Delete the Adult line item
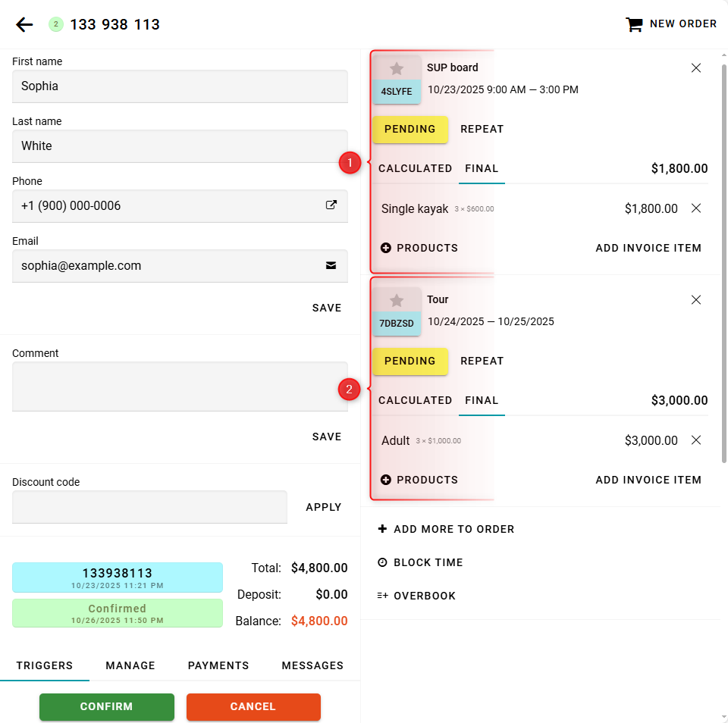The image size is (728, 723). coord(696,440)
